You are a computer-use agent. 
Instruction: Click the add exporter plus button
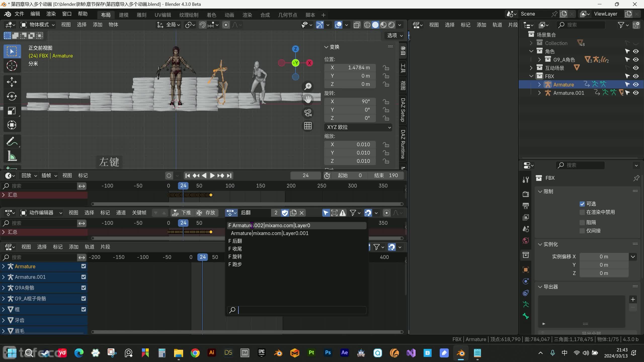coord(633,299)
